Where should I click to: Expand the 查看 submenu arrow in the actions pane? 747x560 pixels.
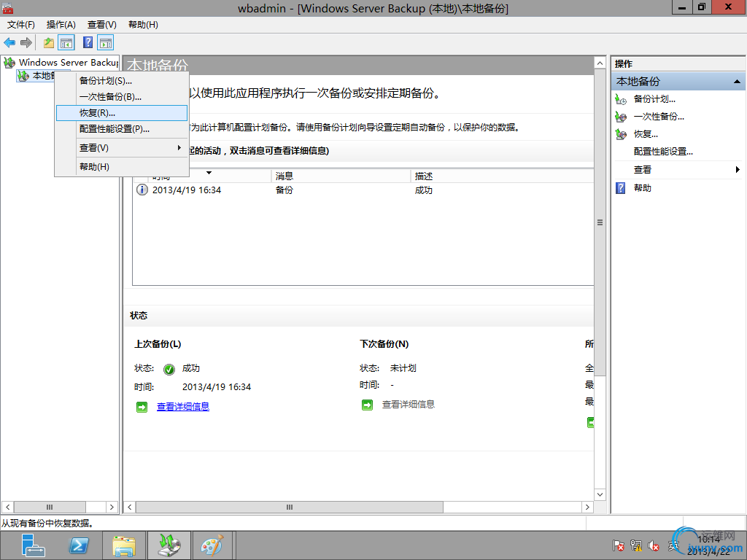[x=738, y=169]
